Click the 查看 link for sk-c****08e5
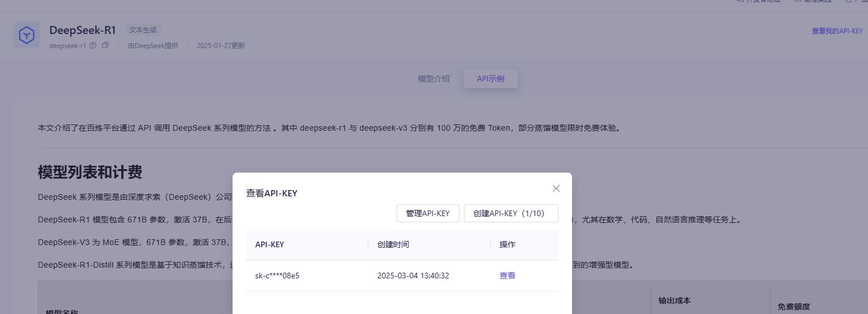Screen dimensions: 868x314 click(508, 276)
